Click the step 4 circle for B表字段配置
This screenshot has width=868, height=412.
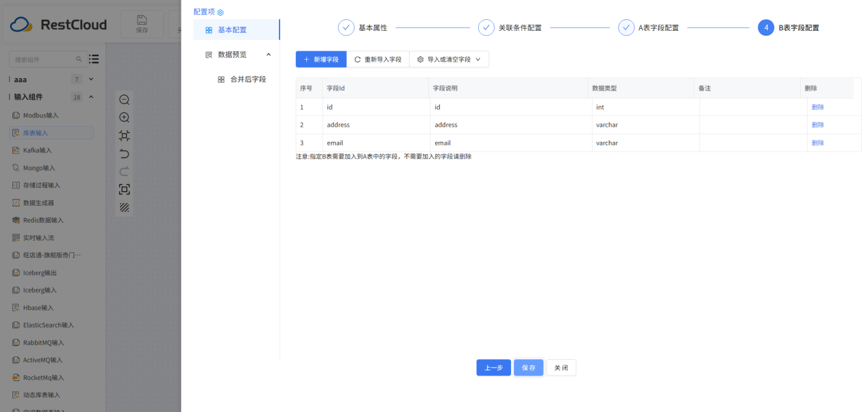click(766, 27)
